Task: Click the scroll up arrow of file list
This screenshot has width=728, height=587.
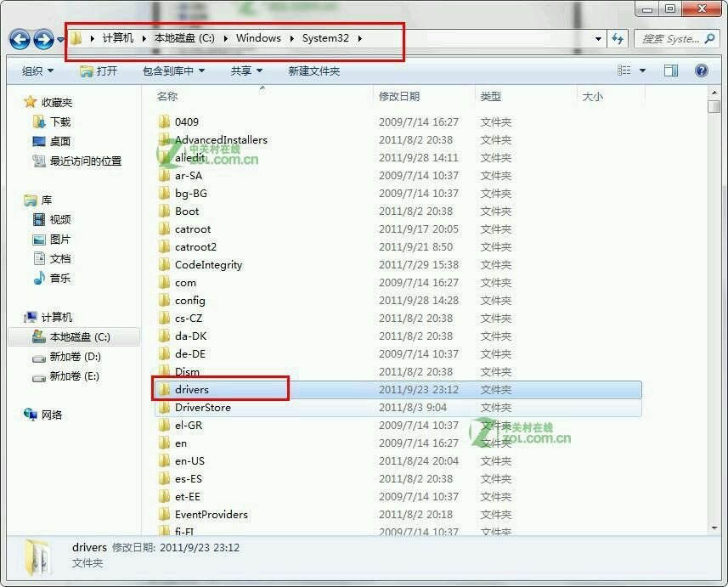Action: pyautogui.click(x=714, y=93)
